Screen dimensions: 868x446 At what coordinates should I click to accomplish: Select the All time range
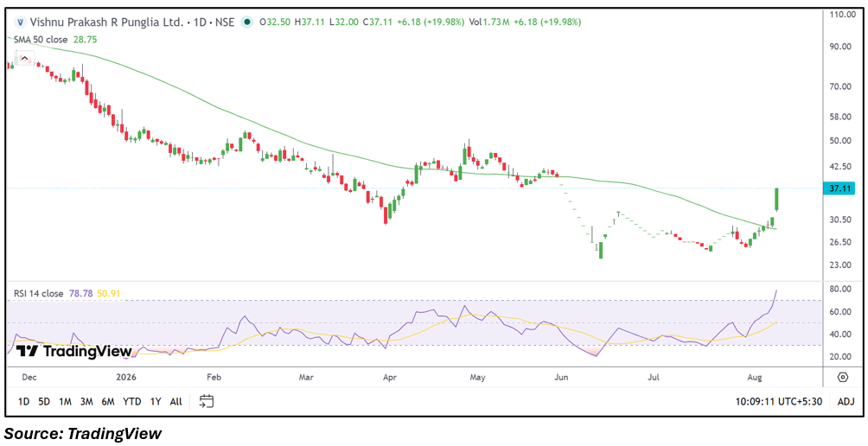(x=176, y=402)
